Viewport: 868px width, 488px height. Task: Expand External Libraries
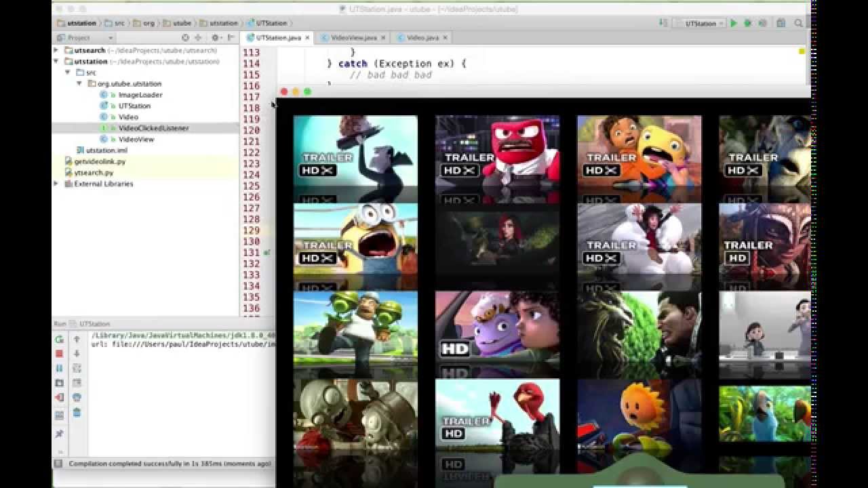pyautogui.click(x=56, y=184)
